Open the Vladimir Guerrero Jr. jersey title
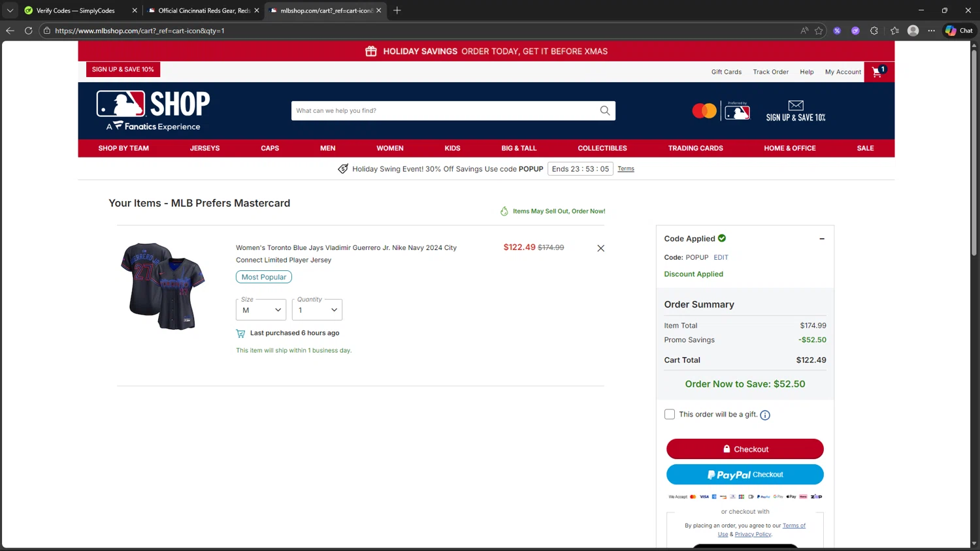The height and width of the screenshot is (551, 980). pos(346,254)
